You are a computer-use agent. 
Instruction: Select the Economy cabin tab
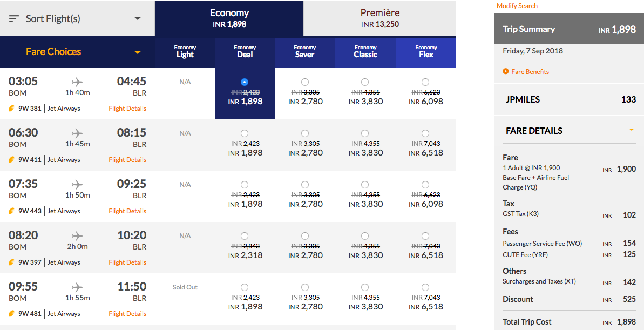[229, 16]
